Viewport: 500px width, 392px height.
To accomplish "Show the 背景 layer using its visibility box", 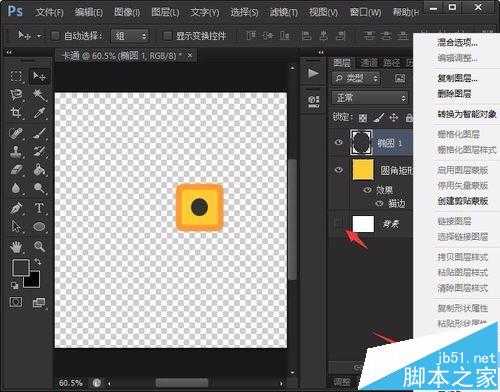I will [339, 223].
